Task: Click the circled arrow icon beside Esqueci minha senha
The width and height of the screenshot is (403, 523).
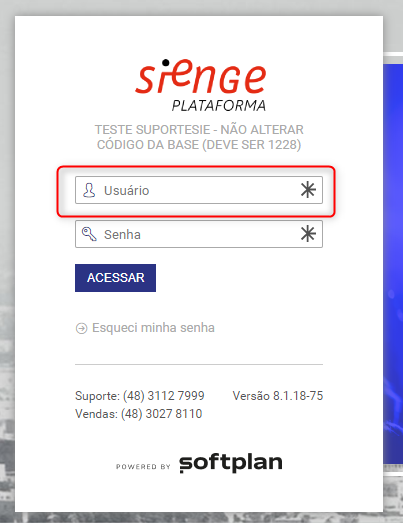Action: click(81, 328)
